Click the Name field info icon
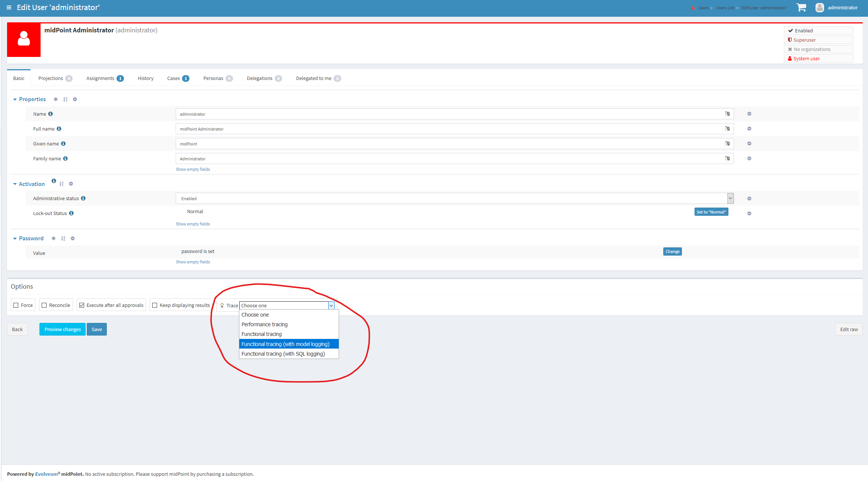 51,114
